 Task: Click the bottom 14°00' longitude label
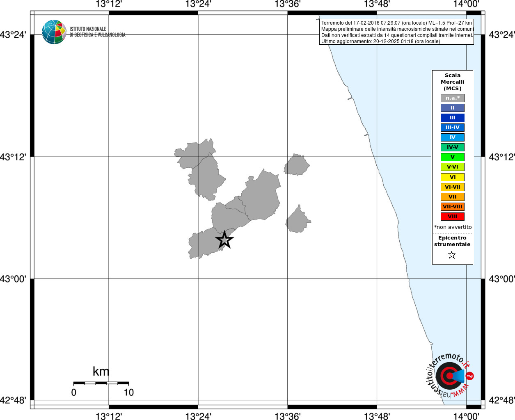(466, 416)
